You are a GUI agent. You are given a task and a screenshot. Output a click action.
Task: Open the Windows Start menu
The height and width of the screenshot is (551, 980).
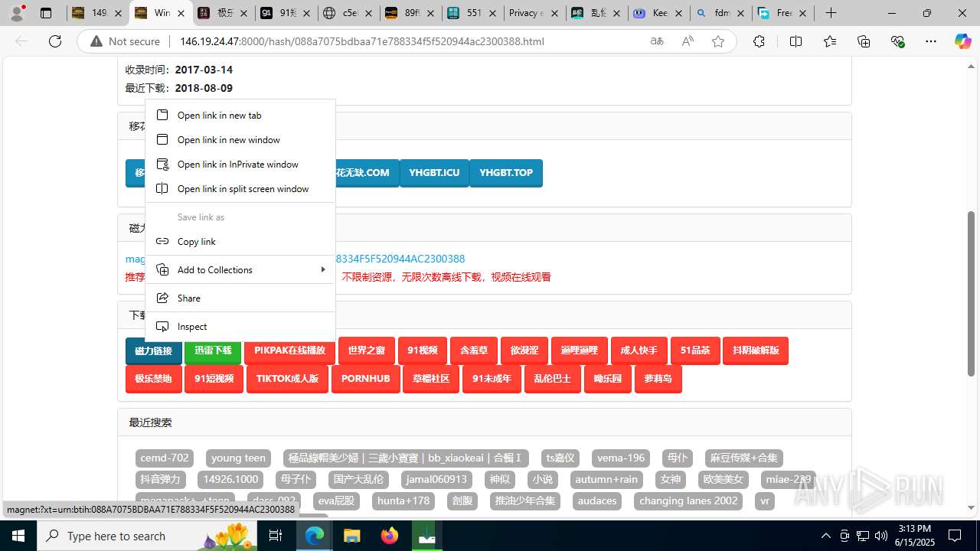tap(18, 536)
